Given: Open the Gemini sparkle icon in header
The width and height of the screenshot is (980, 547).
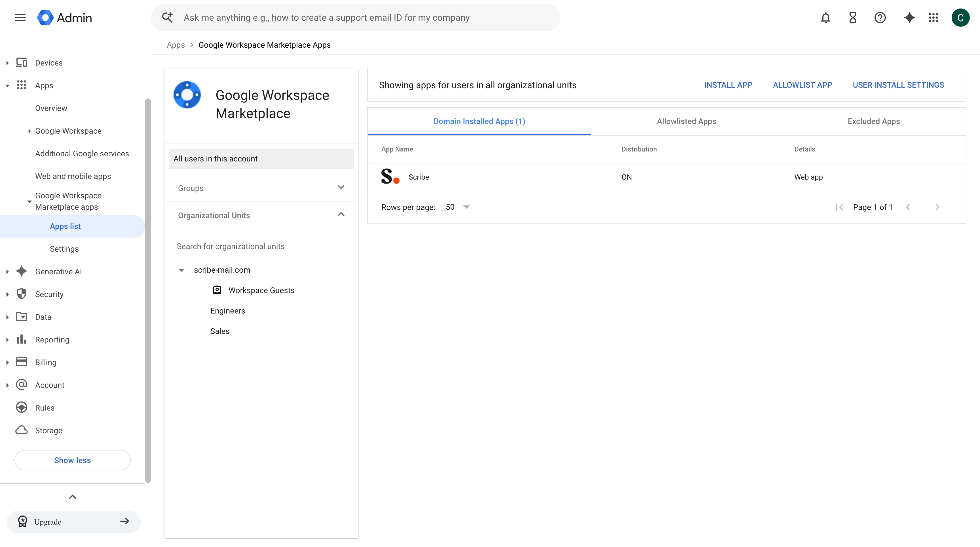Looking at the screenshot, I should pyautogui.click(x=909, y=18).
